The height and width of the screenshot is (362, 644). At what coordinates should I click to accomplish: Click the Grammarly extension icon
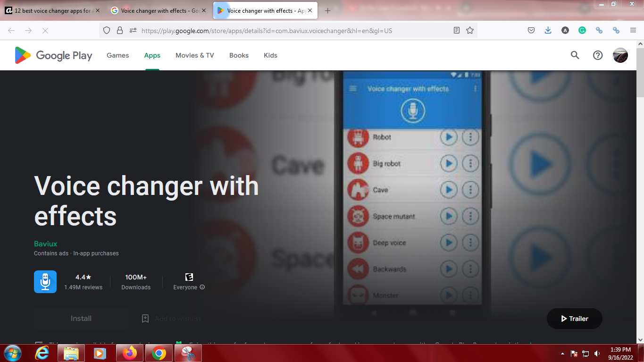click(x=582, y=30)
